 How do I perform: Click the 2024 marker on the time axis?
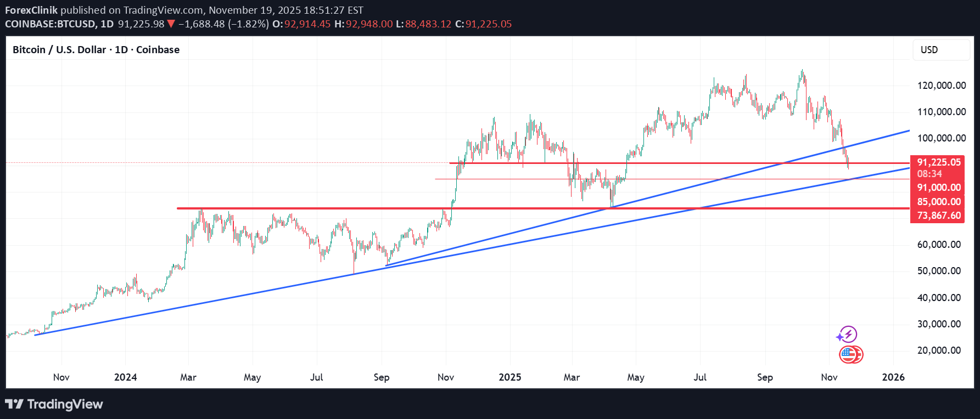pos(125,377)
